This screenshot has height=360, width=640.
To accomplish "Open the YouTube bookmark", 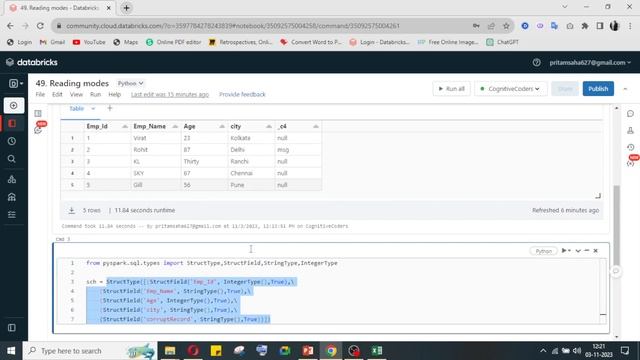I will pyautogui.click(x=89, y=42).
